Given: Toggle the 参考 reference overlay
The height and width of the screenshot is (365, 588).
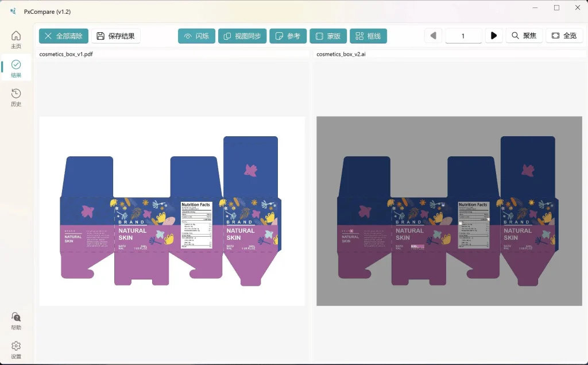Looking at the screenshot, I should pyautogui.click(x=288, y=36).
